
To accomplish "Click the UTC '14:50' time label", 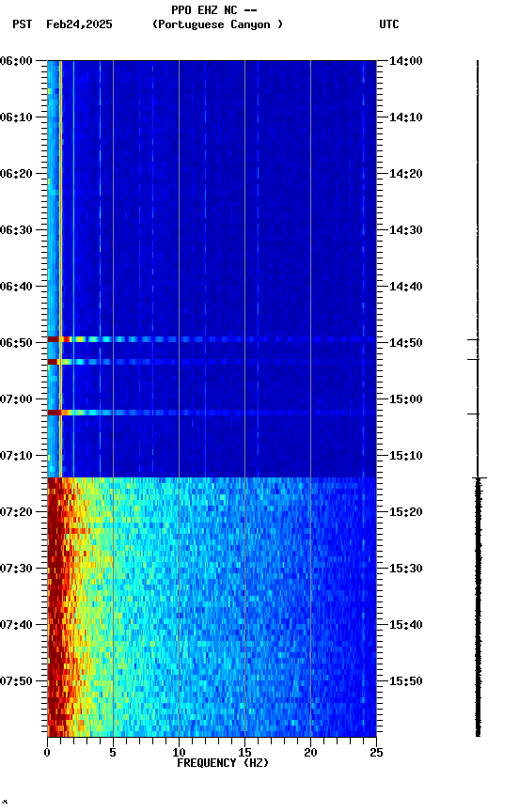I will click(406, 343).
